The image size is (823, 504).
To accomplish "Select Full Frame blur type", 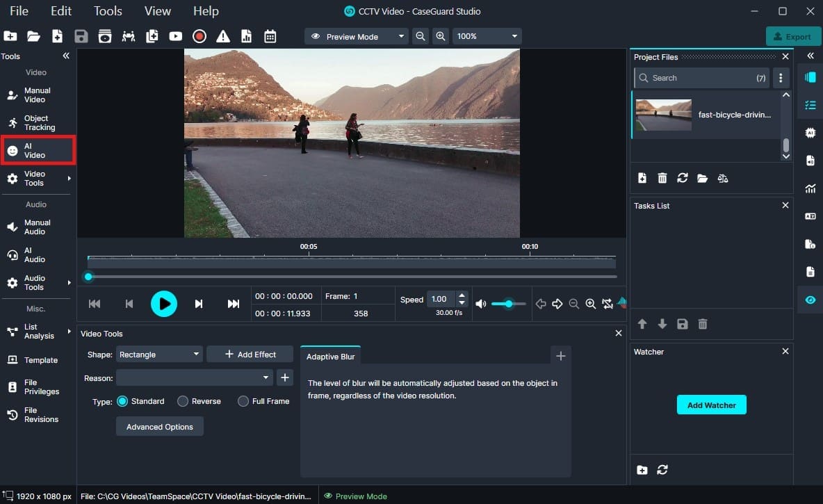I will coord(243,401).
